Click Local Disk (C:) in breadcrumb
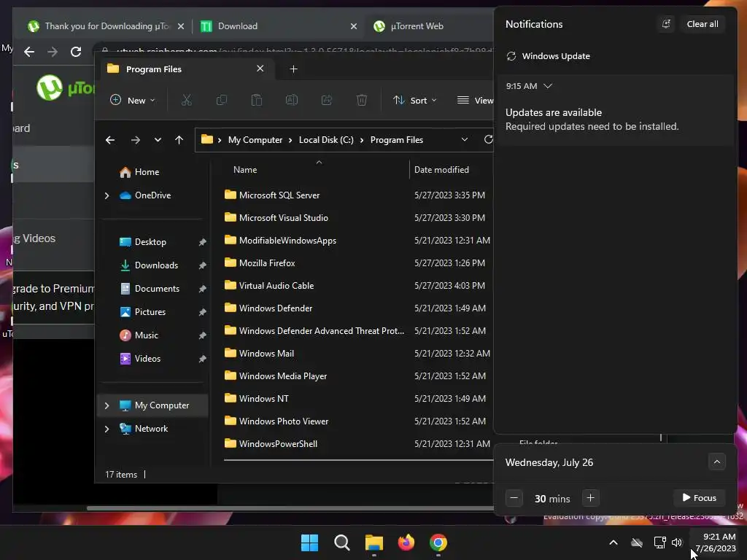Viewport: 747px width, 560px height. 326,140
